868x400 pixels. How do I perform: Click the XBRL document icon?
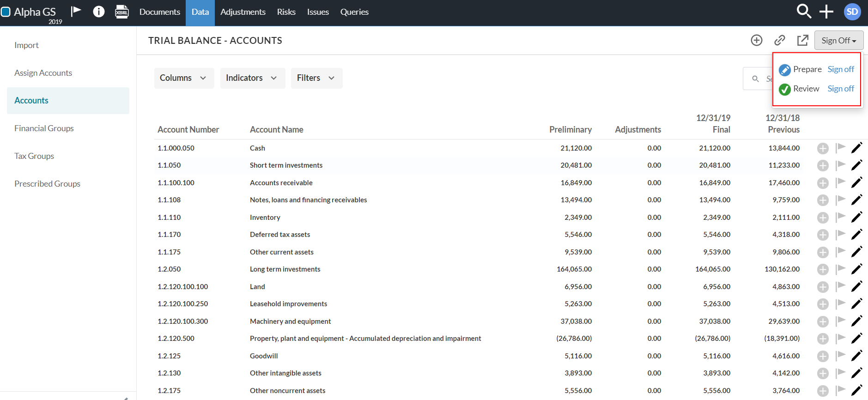(x=122, y=12)
